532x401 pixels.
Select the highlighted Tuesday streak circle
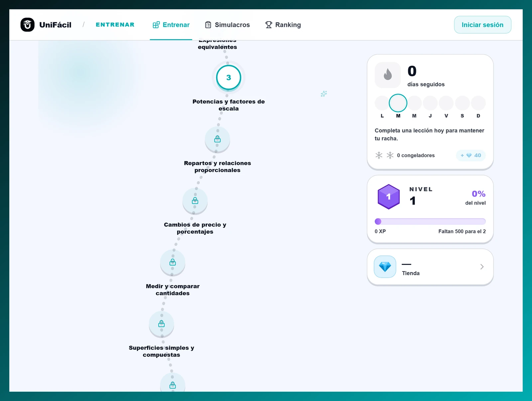(x=398, y=103)
